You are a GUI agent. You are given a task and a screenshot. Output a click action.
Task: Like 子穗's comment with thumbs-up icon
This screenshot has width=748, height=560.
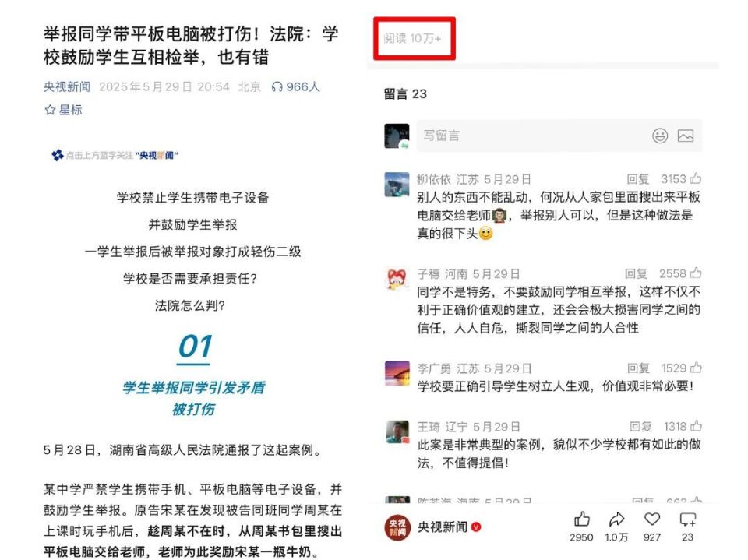pyautogui.click(x=696, y=273)
